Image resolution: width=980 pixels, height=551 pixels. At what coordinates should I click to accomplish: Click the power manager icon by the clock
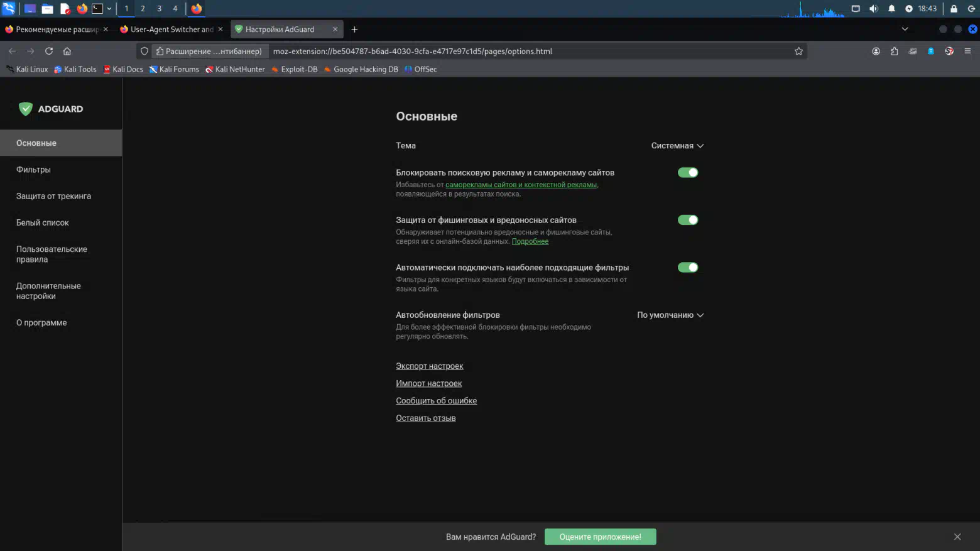[x=908, y=9]
